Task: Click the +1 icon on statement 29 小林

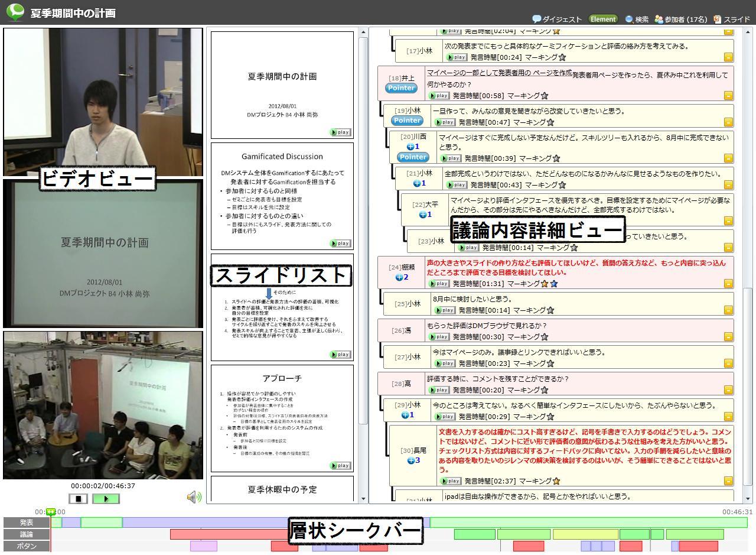Action: pyautogui.click(x=408, y=415)
